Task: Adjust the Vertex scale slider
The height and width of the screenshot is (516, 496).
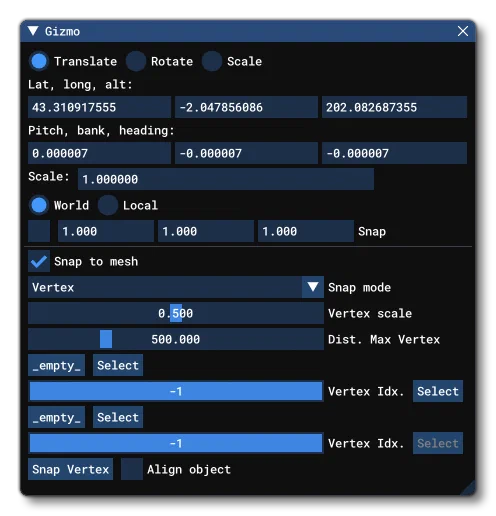Action: pyautogui.click(x=176, y=313)
